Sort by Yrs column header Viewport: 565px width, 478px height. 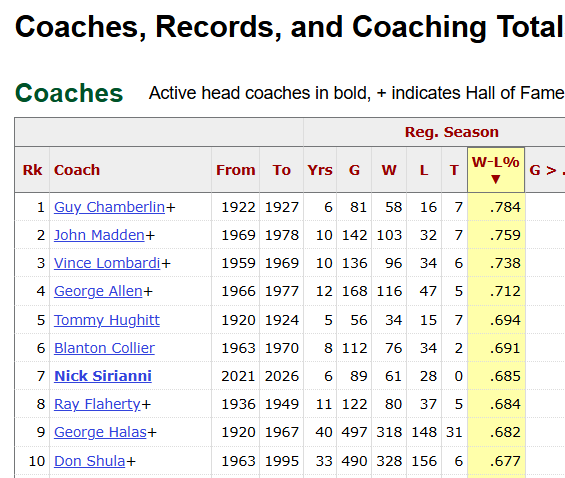pyautogui.click(x=320, y=170)
